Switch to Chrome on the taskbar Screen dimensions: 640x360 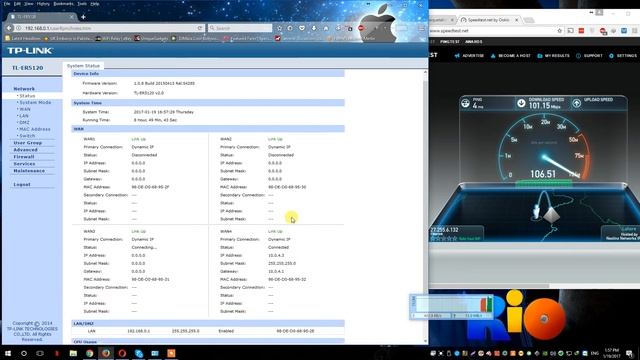[89, 353]
